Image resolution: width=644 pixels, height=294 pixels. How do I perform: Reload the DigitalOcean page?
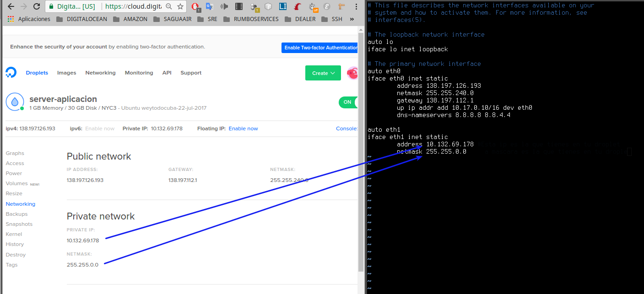(37, 6)
